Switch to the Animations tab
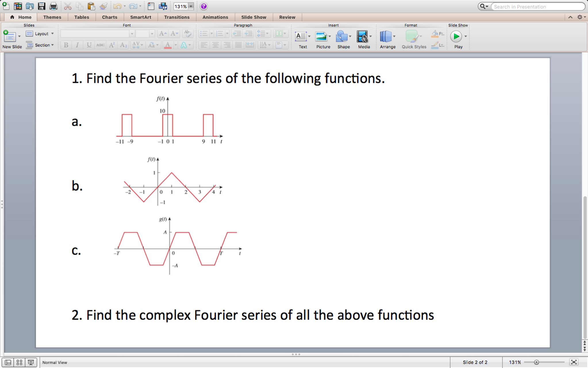Viewport: 588px width, 368px height. click(215, 17)
